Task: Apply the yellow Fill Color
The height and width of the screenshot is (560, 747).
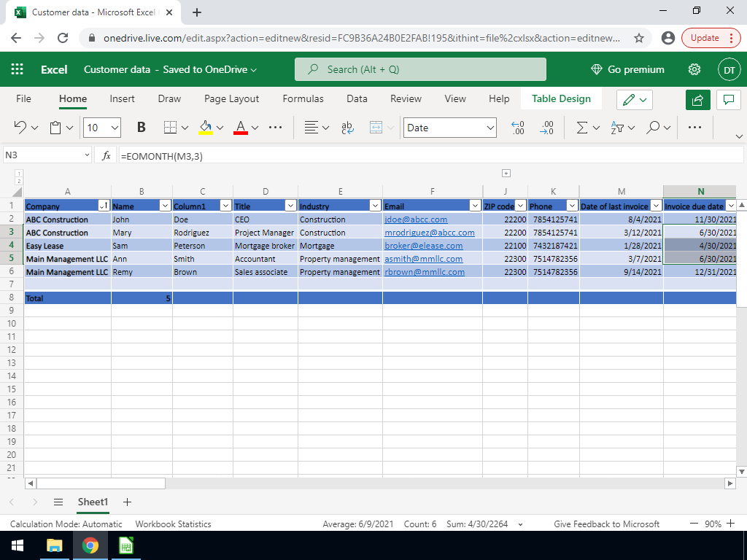Action: [206, 127]
